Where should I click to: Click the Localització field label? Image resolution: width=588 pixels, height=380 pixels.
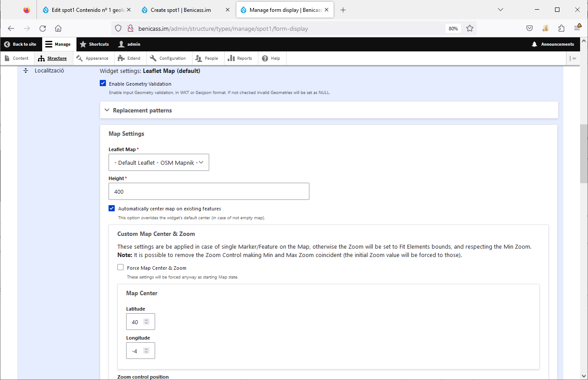click(49, 70)
